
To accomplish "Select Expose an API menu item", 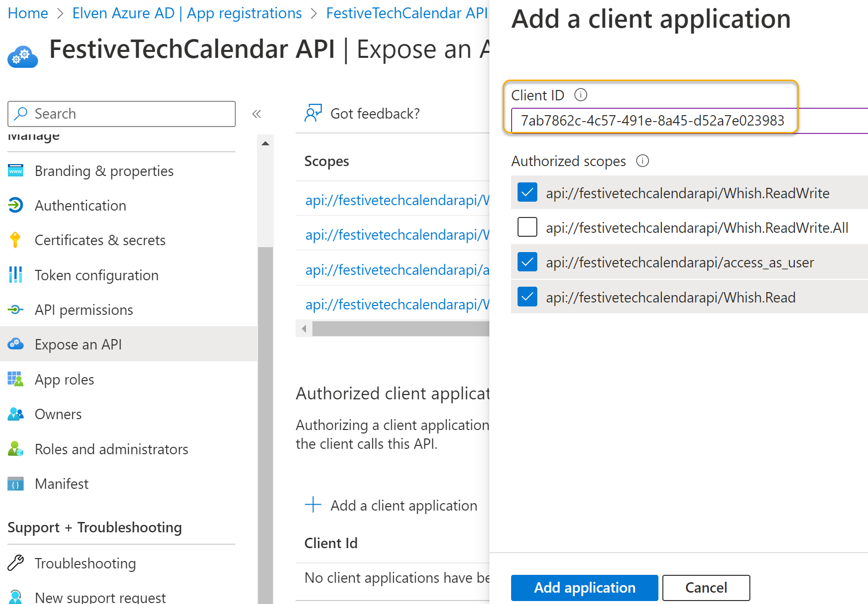I will click(x=129, y=344).
